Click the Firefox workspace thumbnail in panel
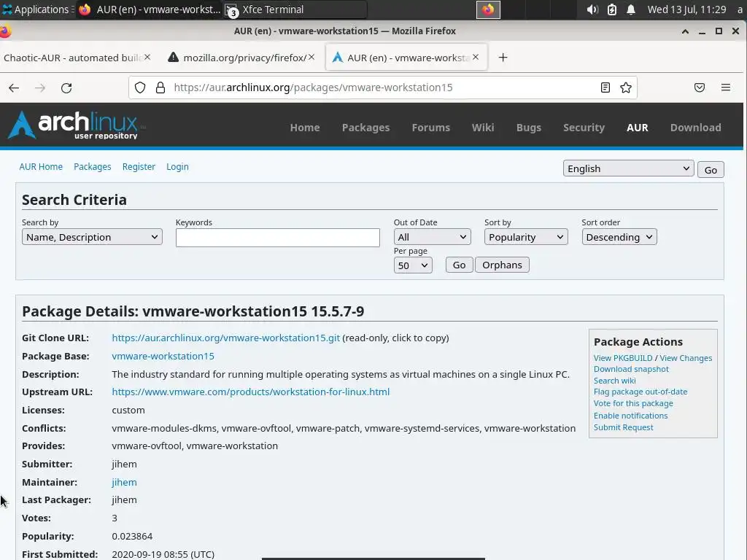Viewport: 747px width, 560px height. tap(488, 9)
